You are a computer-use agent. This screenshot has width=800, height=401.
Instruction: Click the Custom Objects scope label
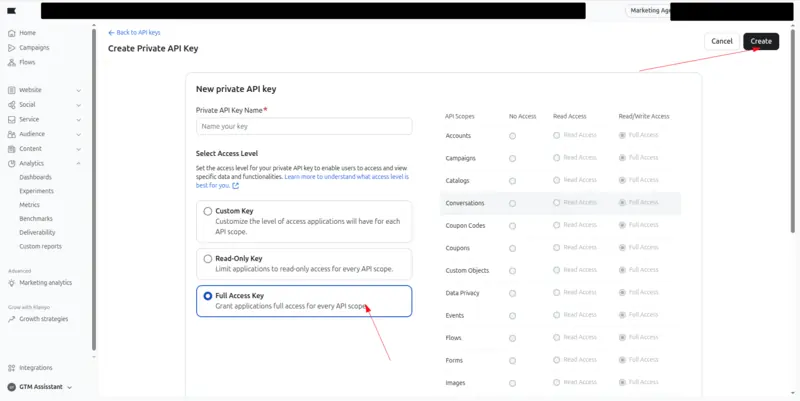coord(467,271)
